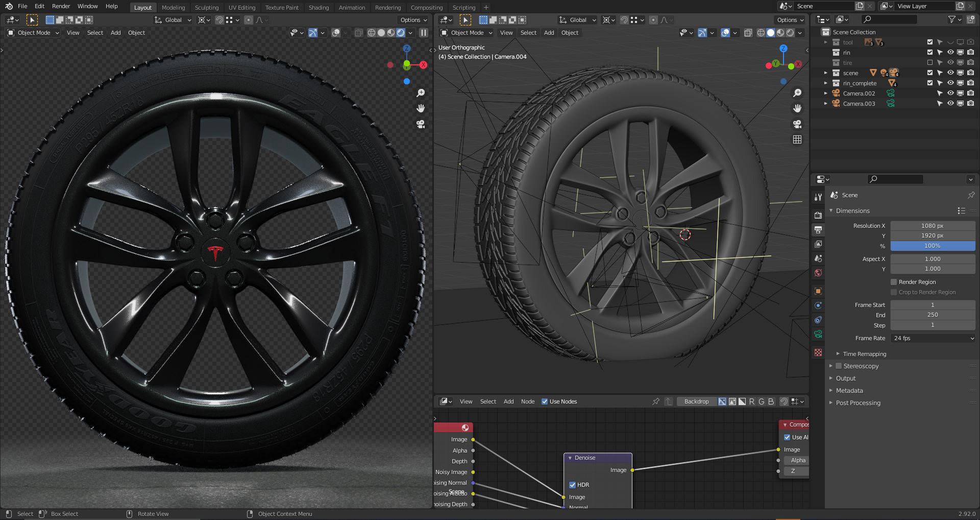The width and height of the screenshot is (980, 520).
Task: Uncheck Use Nodes in compositor header
Action: click(x=545, y=401)
